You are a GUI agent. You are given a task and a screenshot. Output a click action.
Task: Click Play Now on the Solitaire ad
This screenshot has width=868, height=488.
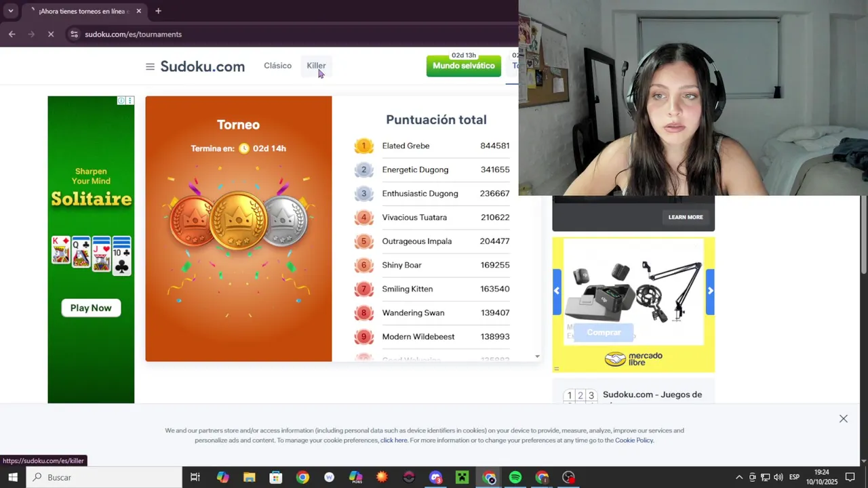pos(91,308)
